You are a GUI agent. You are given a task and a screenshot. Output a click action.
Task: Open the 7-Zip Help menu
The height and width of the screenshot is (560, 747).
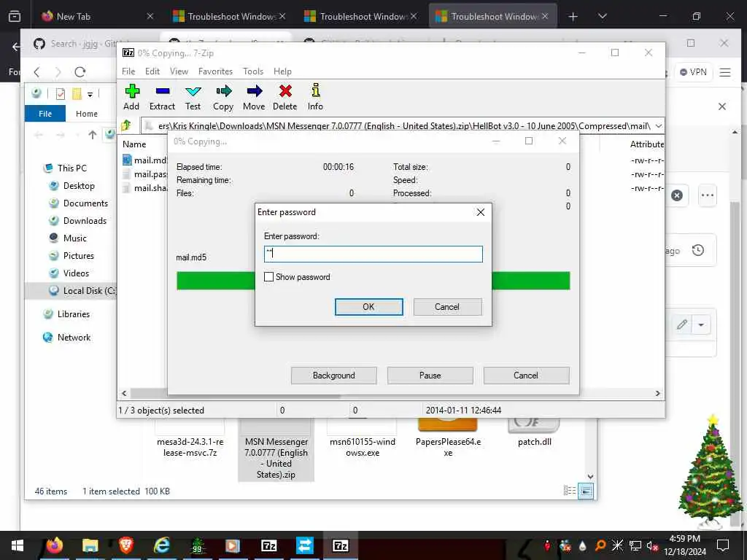282,71
